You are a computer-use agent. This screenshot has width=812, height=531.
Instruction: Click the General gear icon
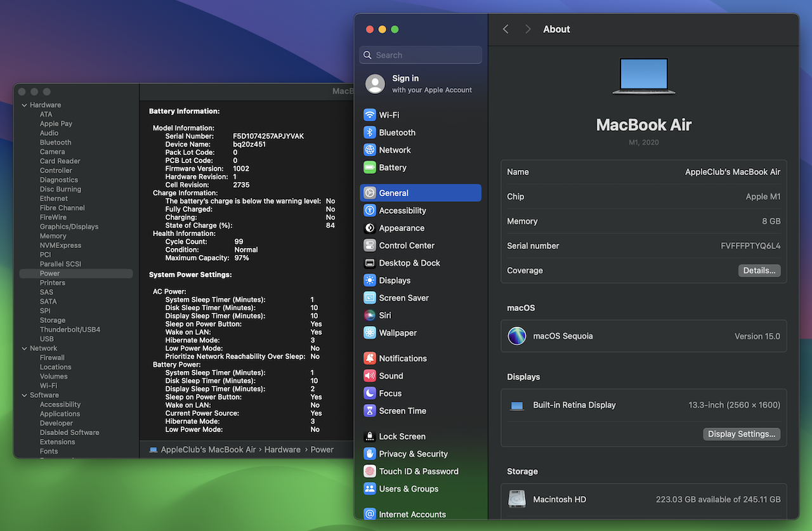pyautogui.click(x=370, y=193)
